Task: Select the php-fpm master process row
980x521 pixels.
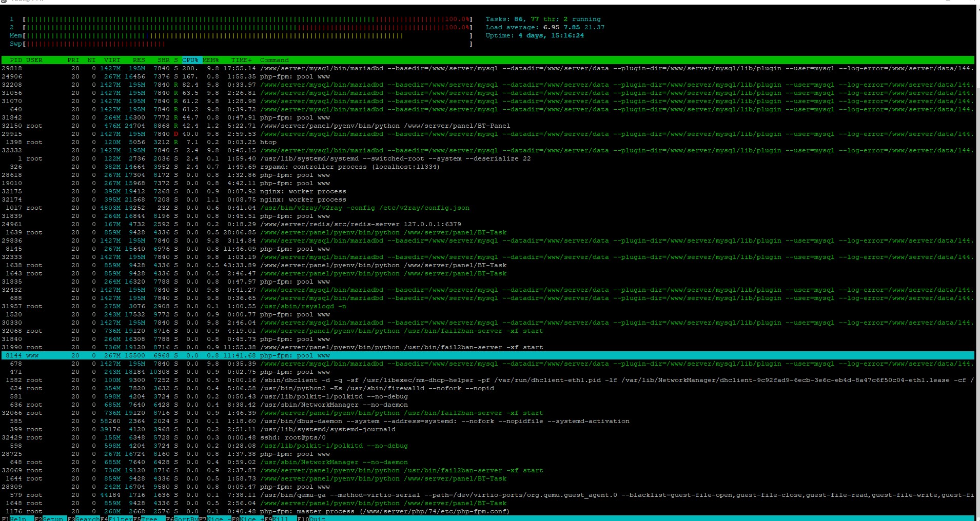Action: point(487,511)
